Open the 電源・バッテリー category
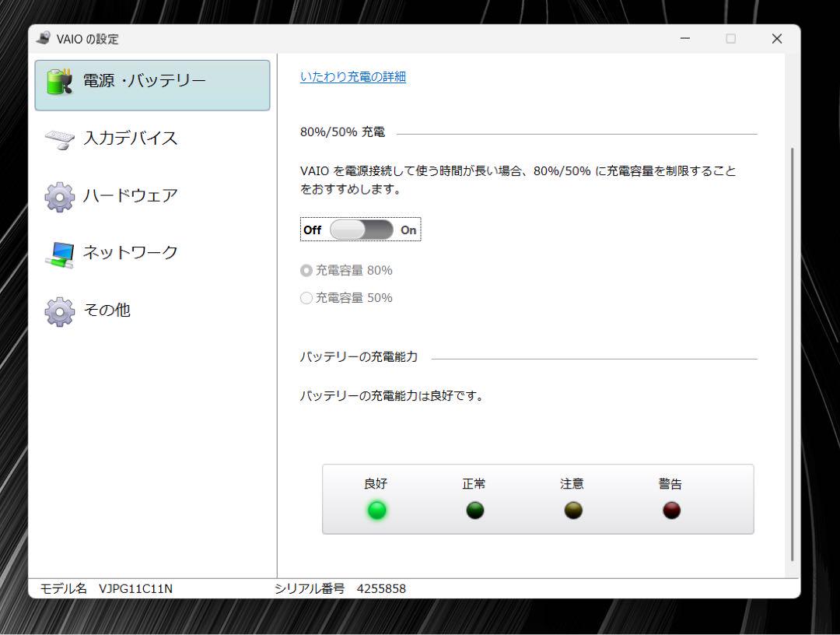The width and height of the screenshot is (840, 635). (152, 85)
